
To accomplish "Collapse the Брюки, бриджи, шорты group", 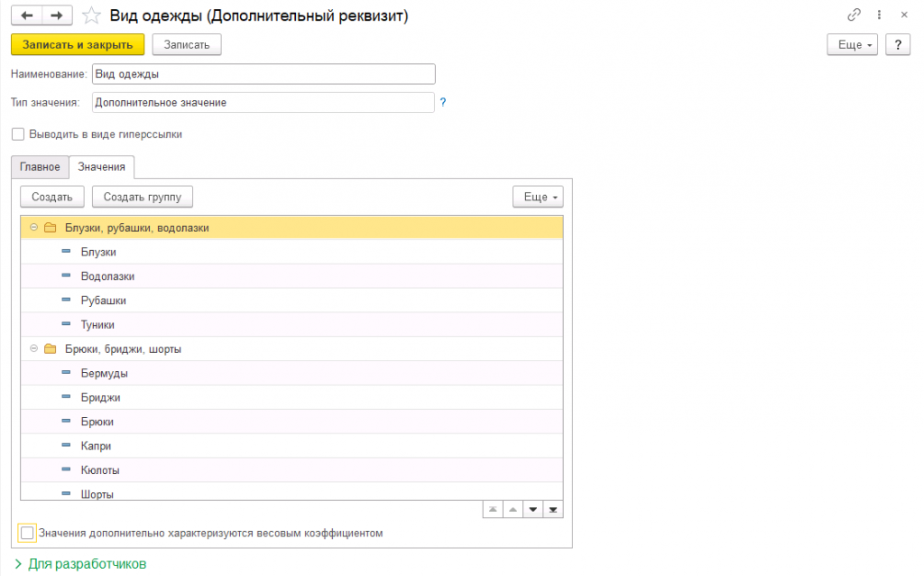I will point(33,348).
